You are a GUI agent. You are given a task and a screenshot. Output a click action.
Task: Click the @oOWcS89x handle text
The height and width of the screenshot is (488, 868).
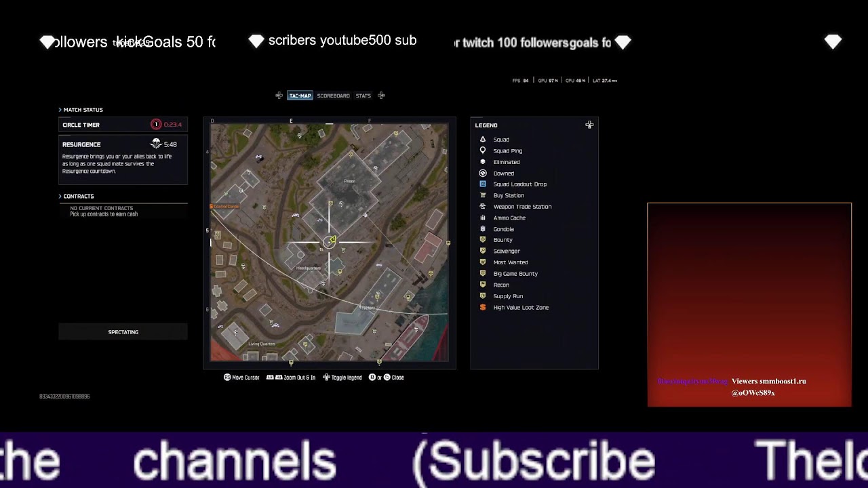(753, 393)
